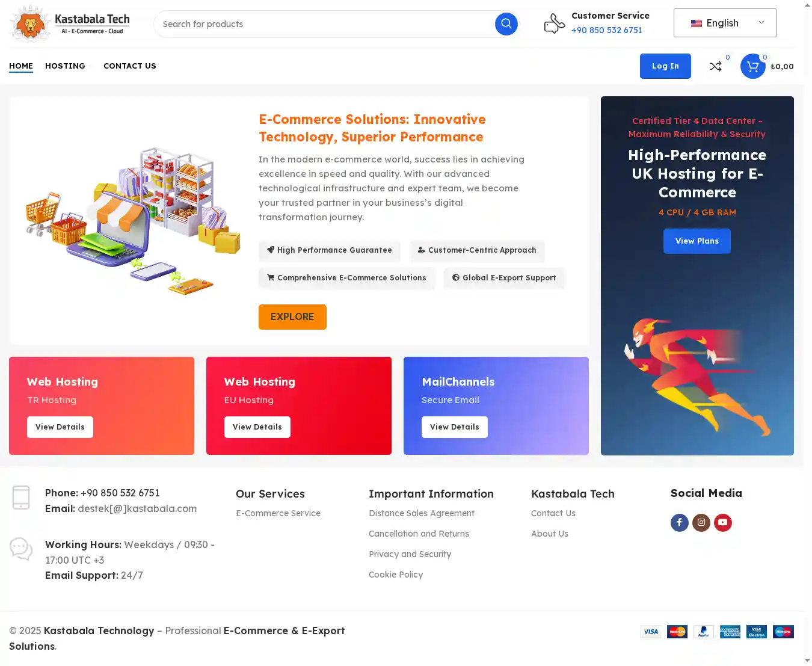The width and height of the screenshot is (812, 666).
Task: Click View Plans on the UK Hosting banner
Action: [x=697, y=241]
